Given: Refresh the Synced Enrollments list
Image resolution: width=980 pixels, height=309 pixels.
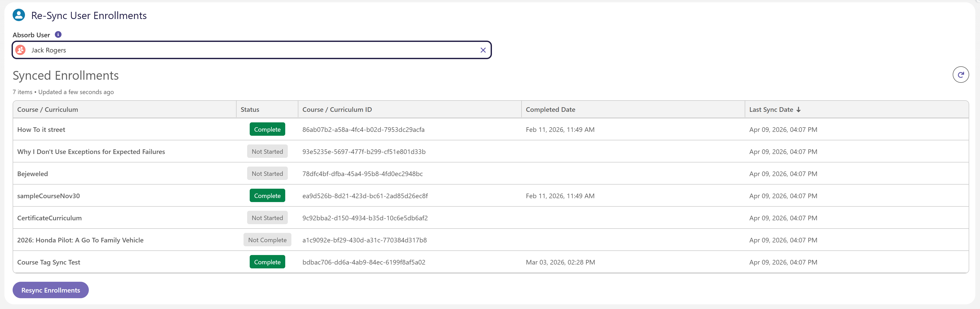Looking at the screenshot, I should (x=960, y=75).
